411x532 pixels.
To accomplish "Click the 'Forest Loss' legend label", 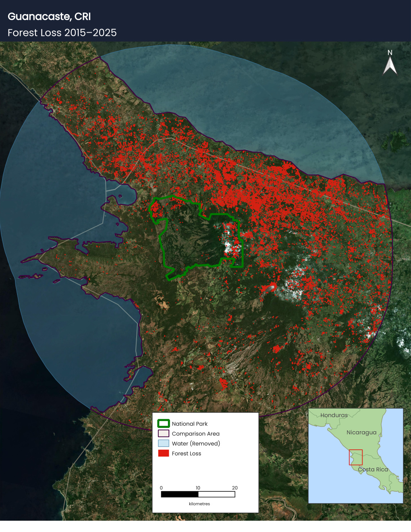I will point(187,453).
